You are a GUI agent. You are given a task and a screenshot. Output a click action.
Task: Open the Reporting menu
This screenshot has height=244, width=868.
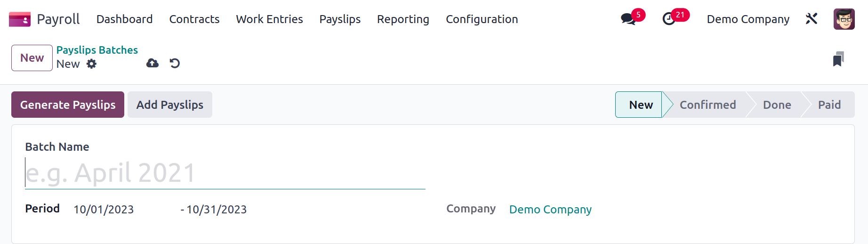coord(403,19)
